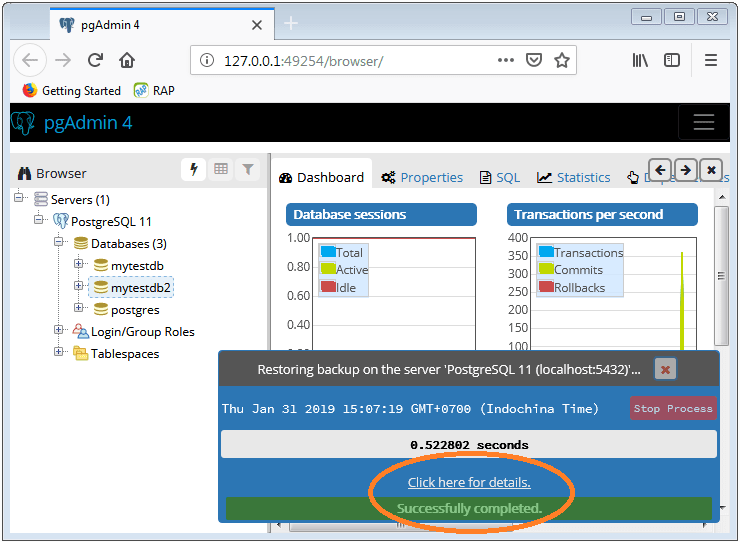
Task: Open the Firefox hamburger menu
Action: tap(711, 60)
